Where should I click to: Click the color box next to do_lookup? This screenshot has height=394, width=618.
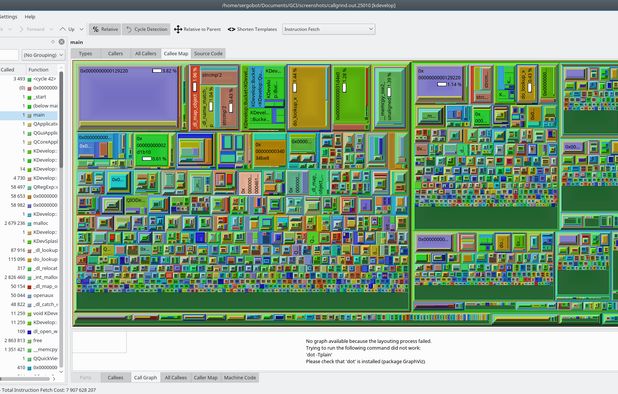click(x=29, y=260)
